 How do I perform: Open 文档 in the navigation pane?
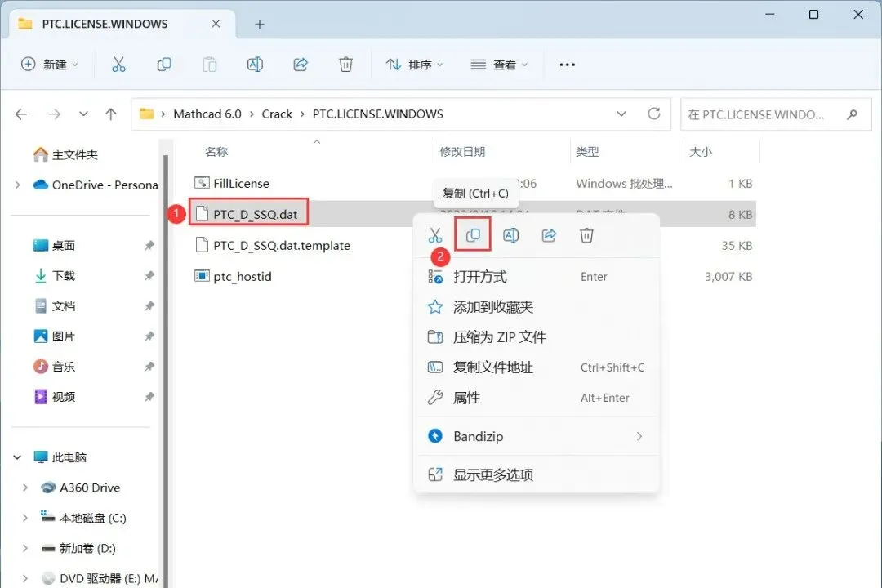click(x=55, y=306)
